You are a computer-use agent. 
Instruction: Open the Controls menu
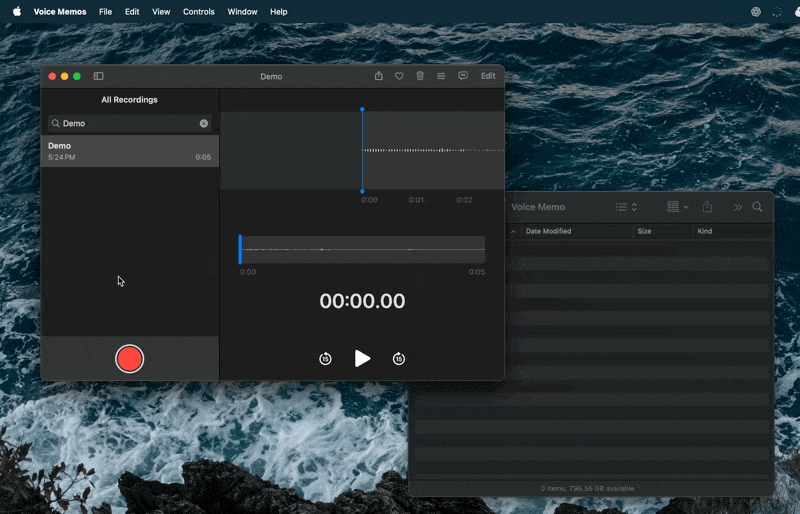pyautogui.click(x=199, y=11)
